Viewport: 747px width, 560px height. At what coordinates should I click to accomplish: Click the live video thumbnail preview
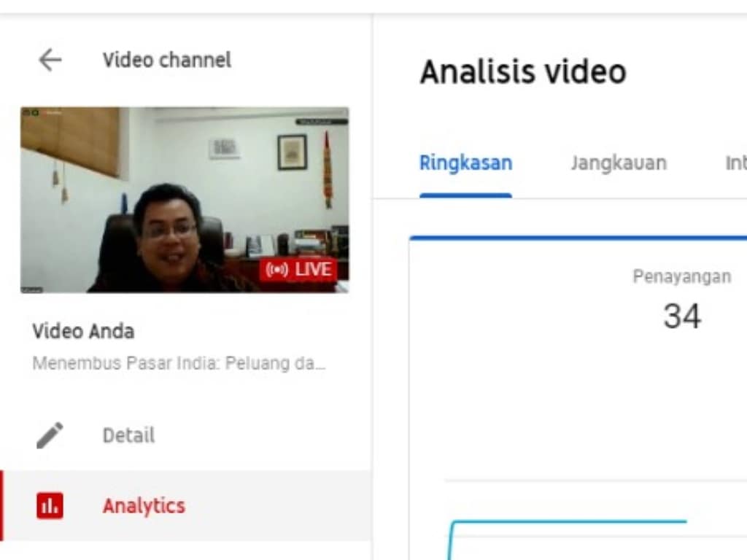[184, 200]
